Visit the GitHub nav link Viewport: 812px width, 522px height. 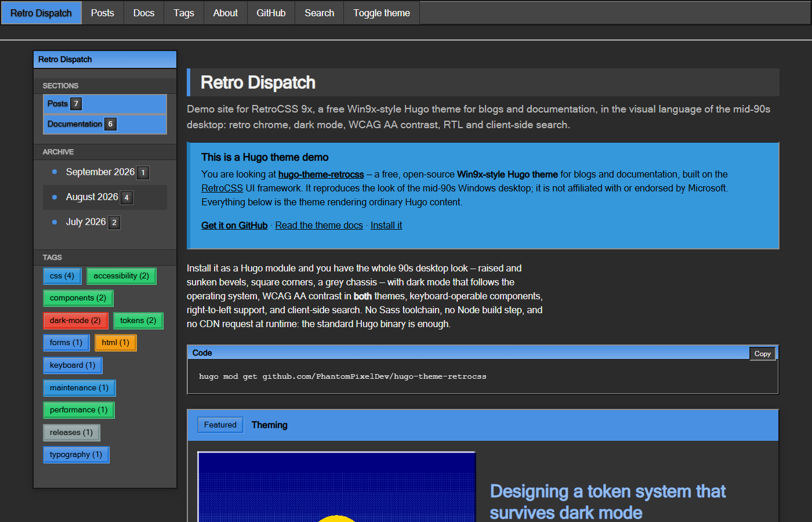(271, 13)
